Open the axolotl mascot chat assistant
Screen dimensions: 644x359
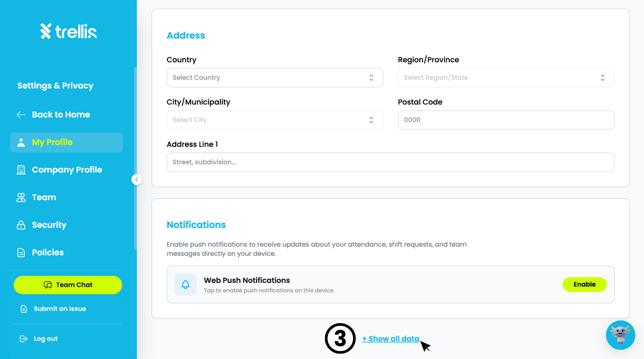point(621,335)
